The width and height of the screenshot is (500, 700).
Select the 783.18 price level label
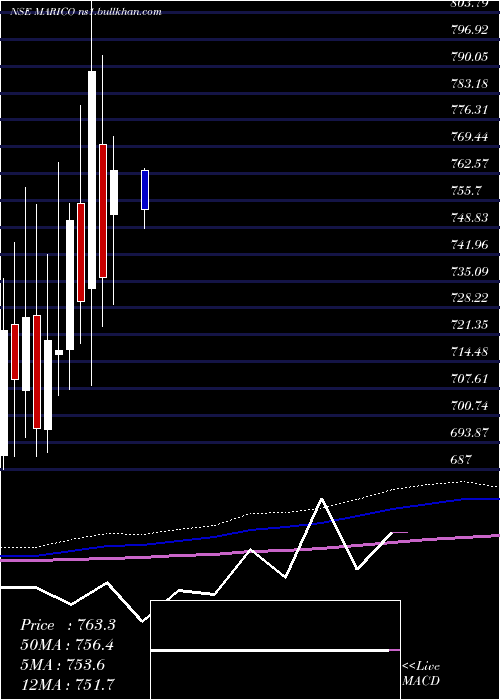469,83
